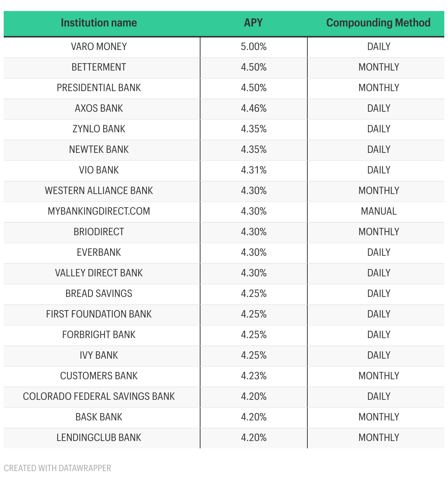The width and height of the screenshot is (448, 477).
Task: Click the 5.00% APY value
Action: point(254,47)
